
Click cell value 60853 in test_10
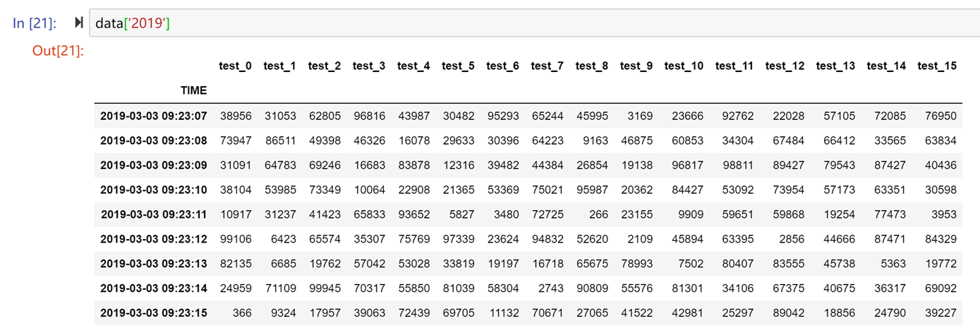[687, 140]
